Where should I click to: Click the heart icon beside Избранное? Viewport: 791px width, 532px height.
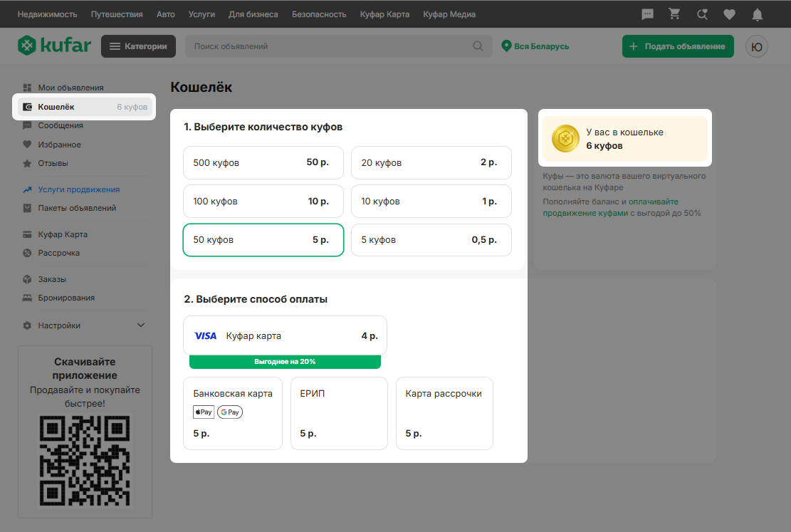point(27,145)
